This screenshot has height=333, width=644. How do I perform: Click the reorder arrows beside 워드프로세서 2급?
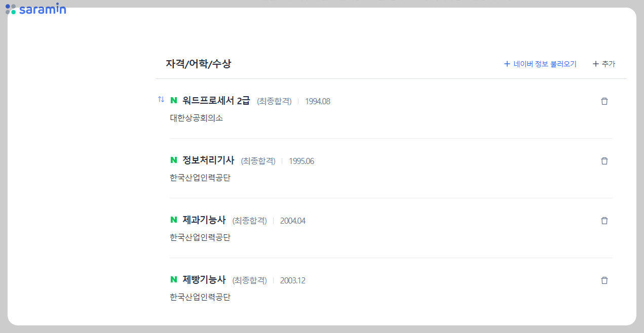click(x=161, y=100)
